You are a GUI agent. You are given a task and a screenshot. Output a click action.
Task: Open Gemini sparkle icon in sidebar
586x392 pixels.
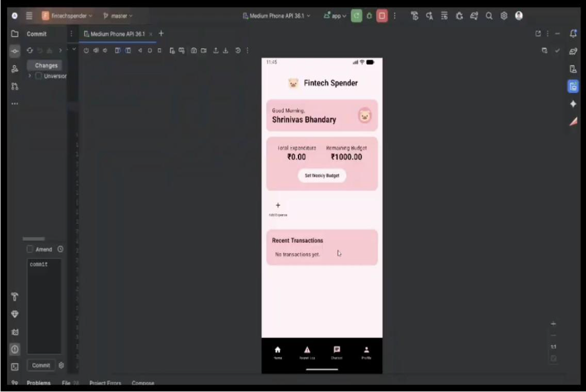(x=573, y=104)
